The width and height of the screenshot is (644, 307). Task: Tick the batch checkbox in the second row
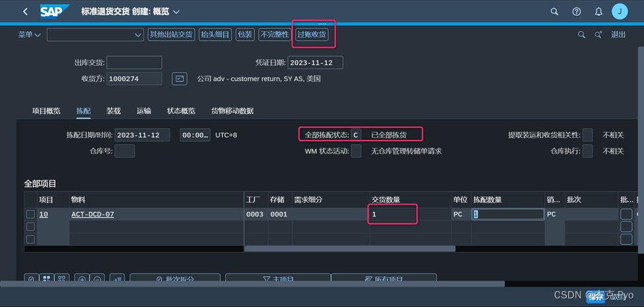626,226
